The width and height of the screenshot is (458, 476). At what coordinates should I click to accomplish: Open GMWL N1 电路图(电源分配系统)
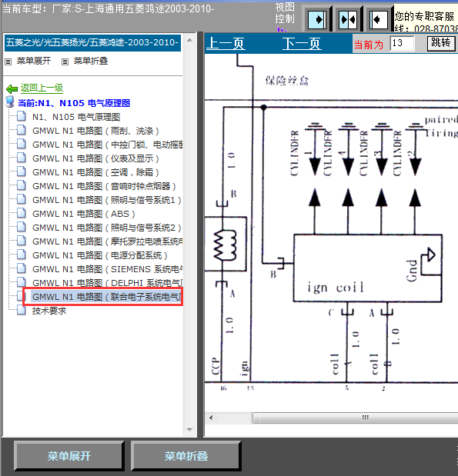[100, 255]
